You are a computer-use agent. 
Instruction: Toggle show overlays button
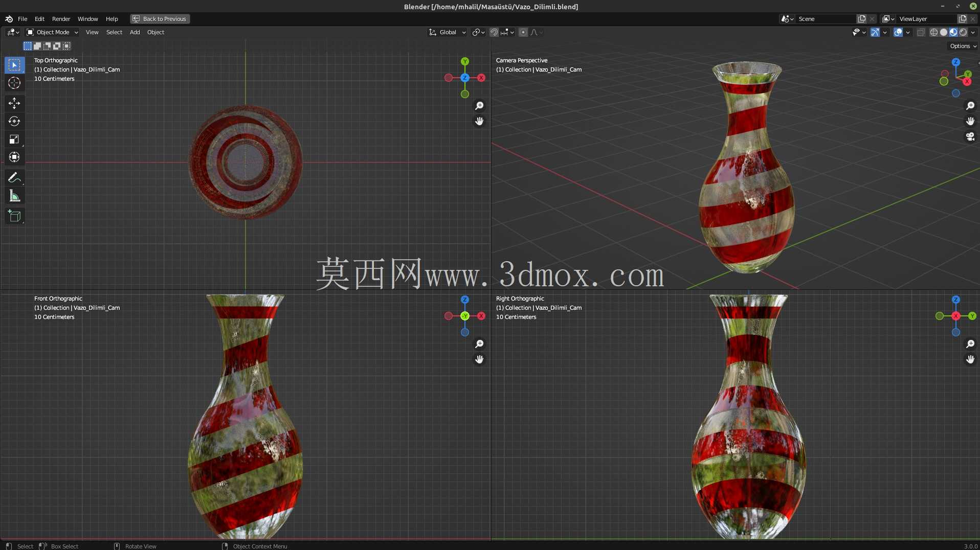coord(898,32)
